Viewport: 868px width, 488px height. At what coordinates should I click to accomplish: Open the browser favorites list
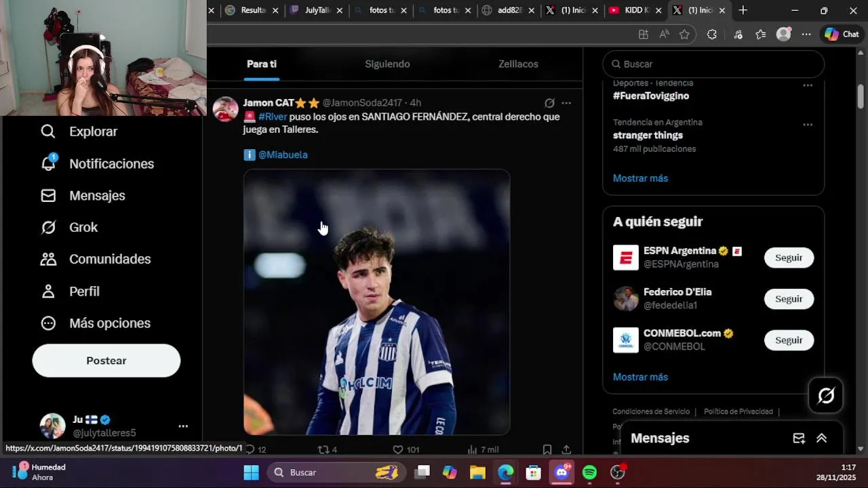coord(761,35)
